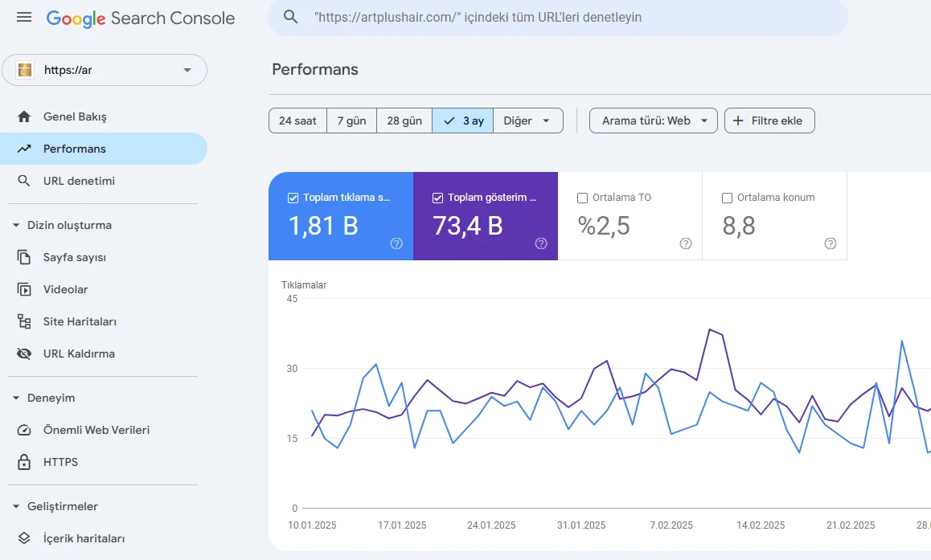Click the 21.02.2025 date on chart axis
931x560 pixels.
click(851, 525)
